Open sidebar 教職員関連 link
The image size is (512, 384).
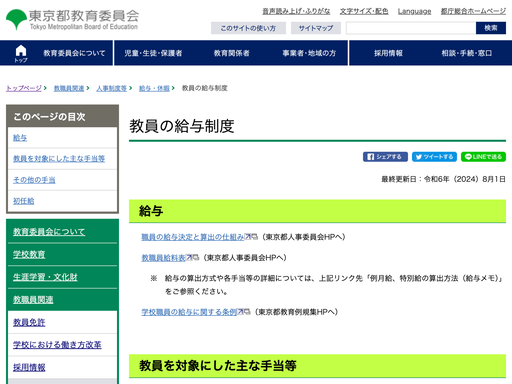tap(33, 299)
